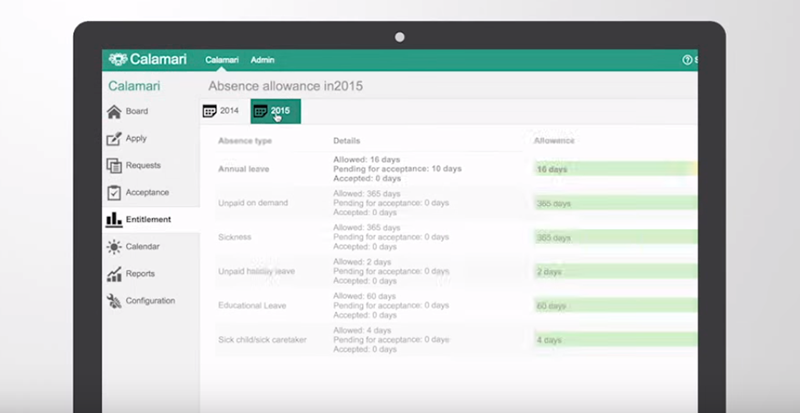Open Requests via its sidebar icon
800x413 pixels.
114,165
